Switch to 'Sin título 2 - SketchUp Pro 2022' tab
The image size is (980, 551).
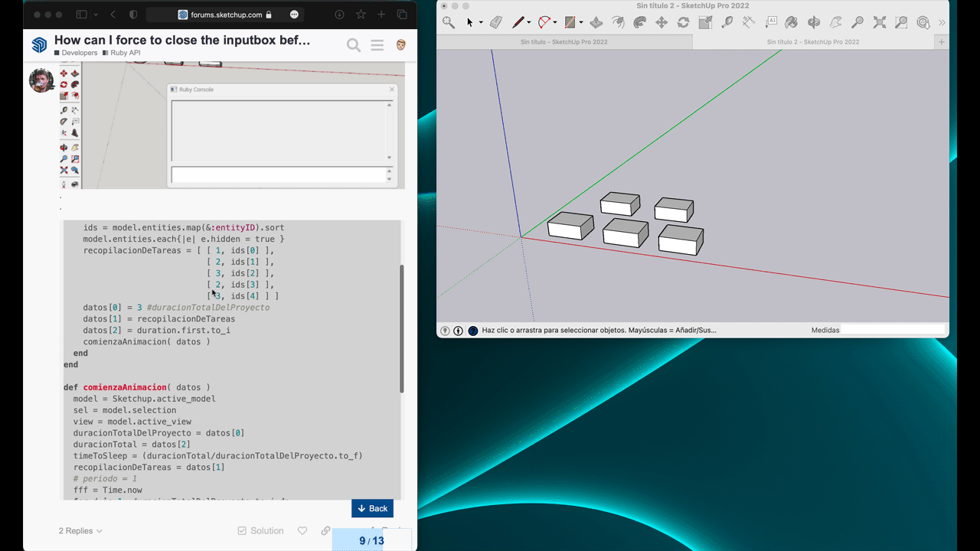[x=813, y=42]
